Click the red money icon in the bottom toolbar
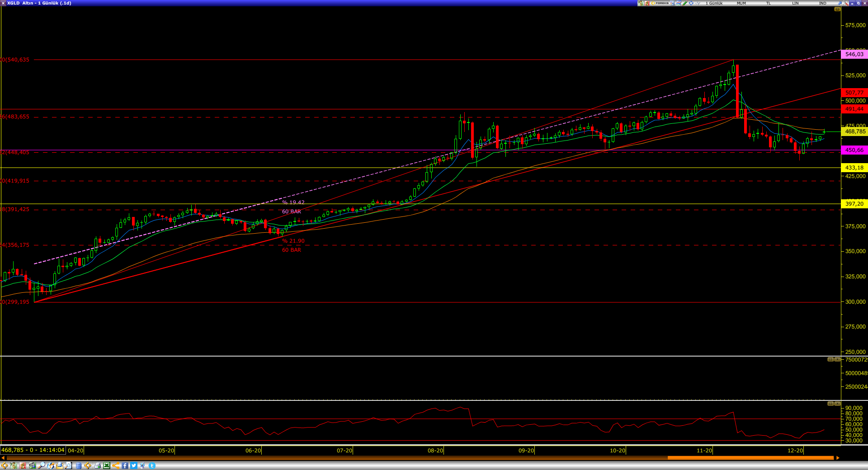 [23, 465]
